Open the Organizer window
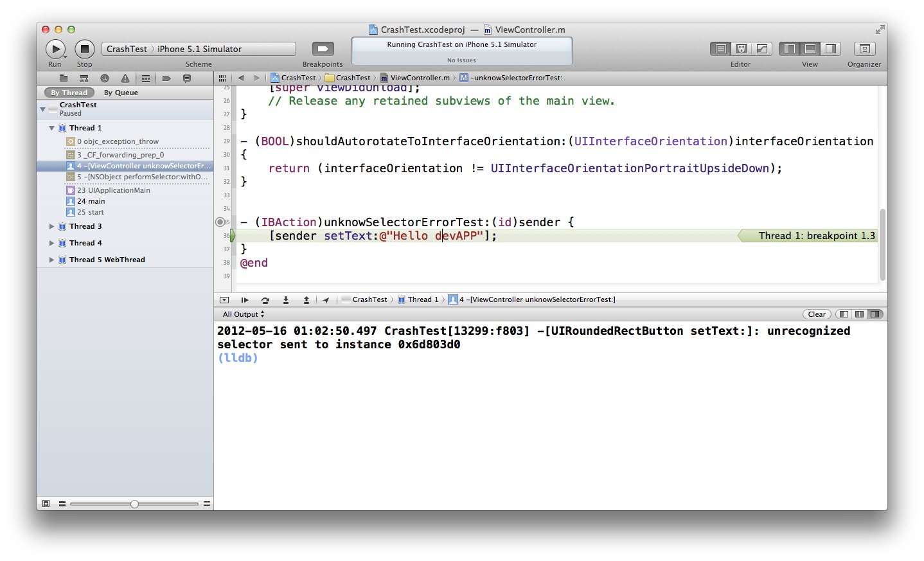This screenshot has width=924, height=561. click(864, 49)
